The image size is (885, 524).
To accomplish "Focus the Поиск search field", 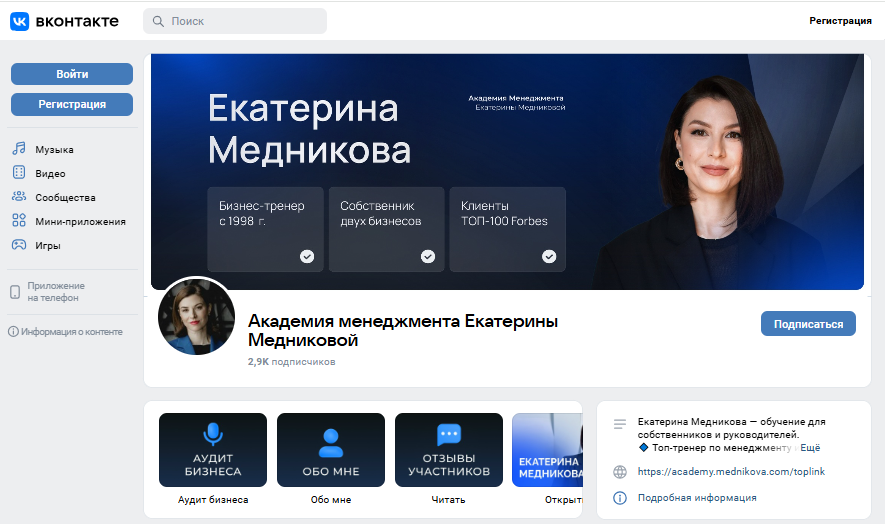I will [235, 21].
